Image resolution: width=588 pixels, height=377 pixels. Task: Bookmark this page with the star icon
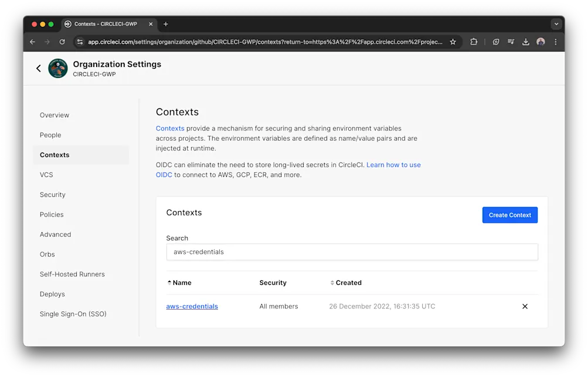point(453,42)
